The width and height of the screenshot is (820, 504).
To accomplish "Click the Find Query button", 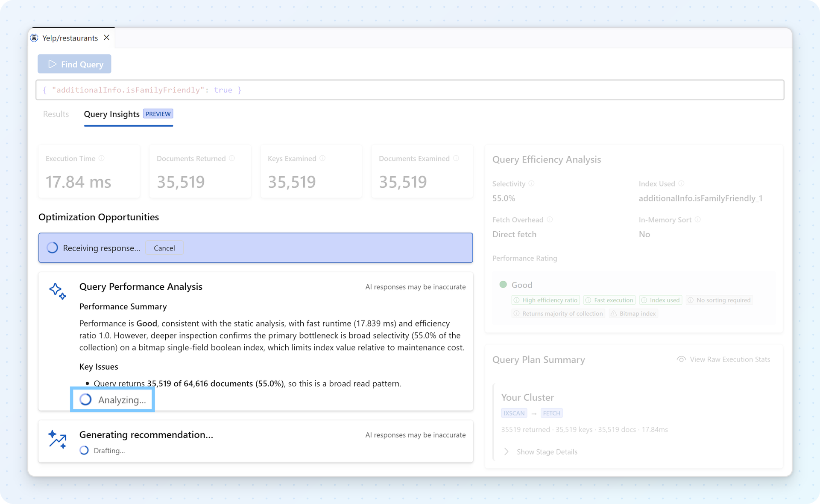I will point(74,64).
